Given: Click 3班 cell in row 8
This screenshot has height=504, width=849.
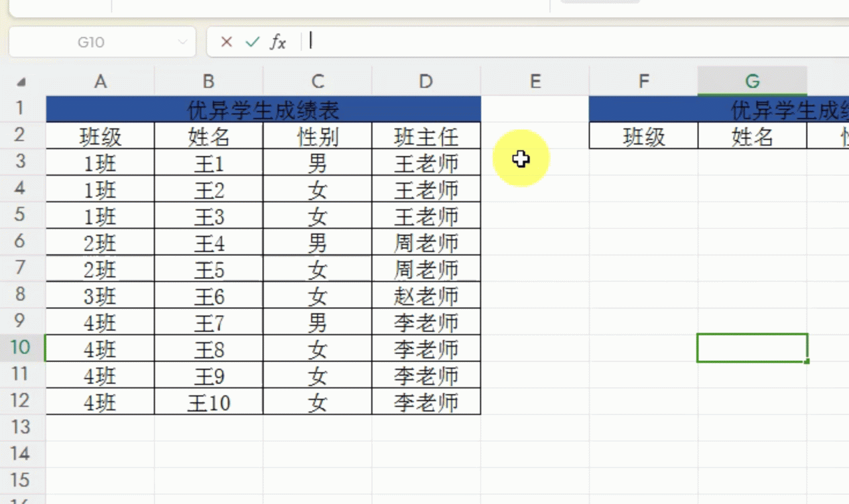Looking at the screenshot, I should (x=100, y=295).
